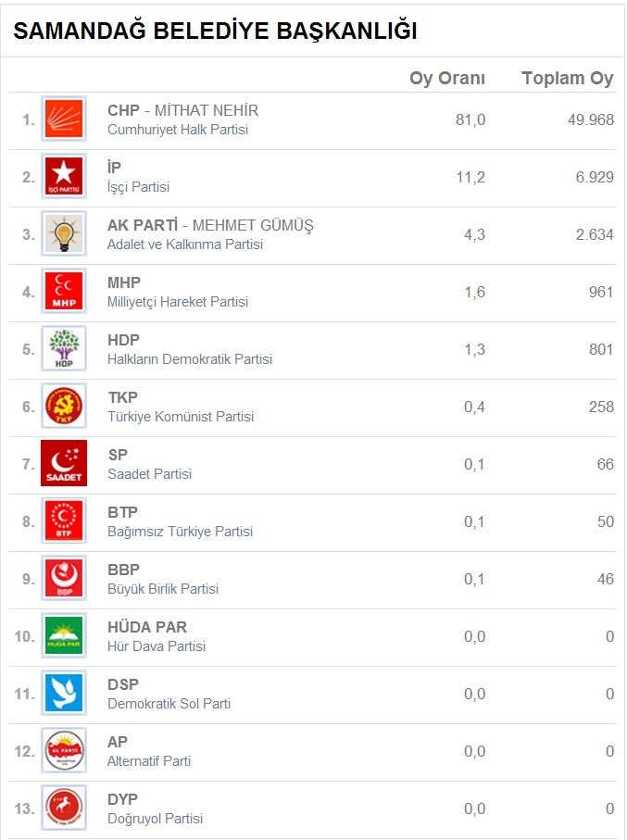Click the Saadet Partisi logo
The width and height of the screenshot is (627, 840).
click(64, 464)
